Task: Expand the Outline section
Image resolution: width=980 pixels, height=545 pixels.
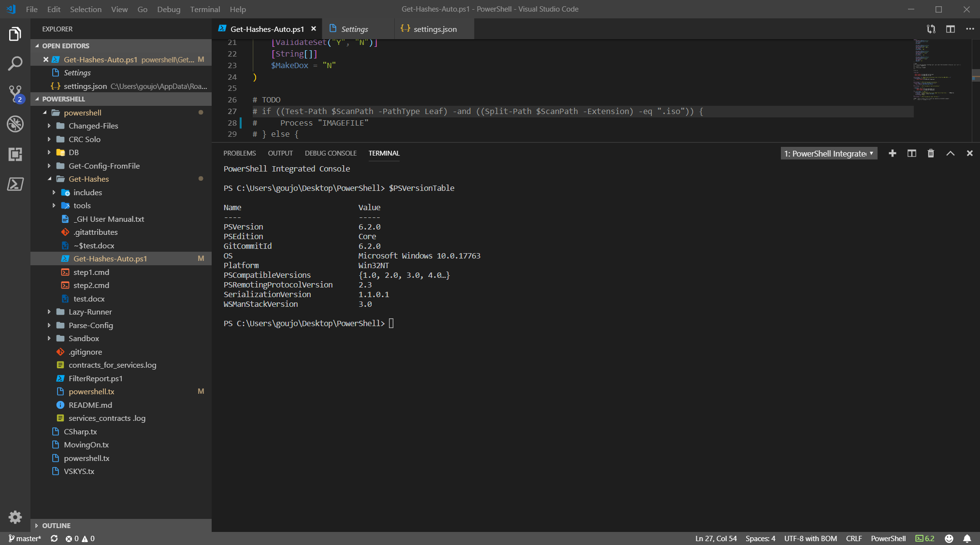Action: (56, 525)
